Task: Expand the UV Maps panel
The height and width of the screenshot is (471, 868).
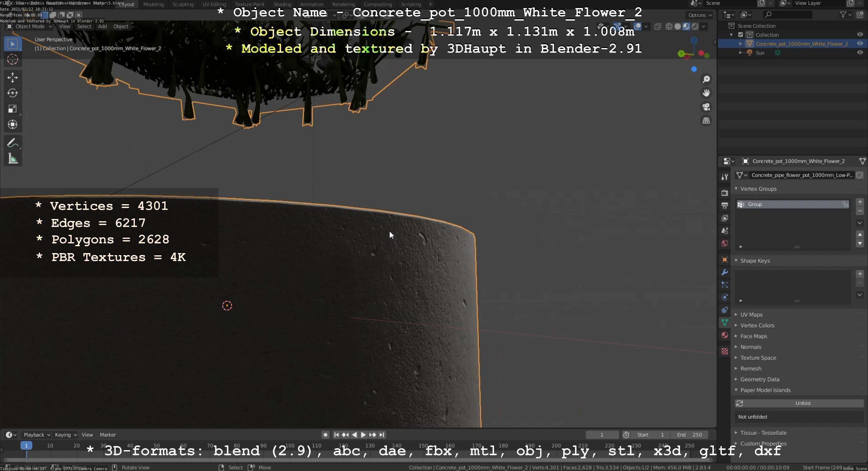Action: 736,314
